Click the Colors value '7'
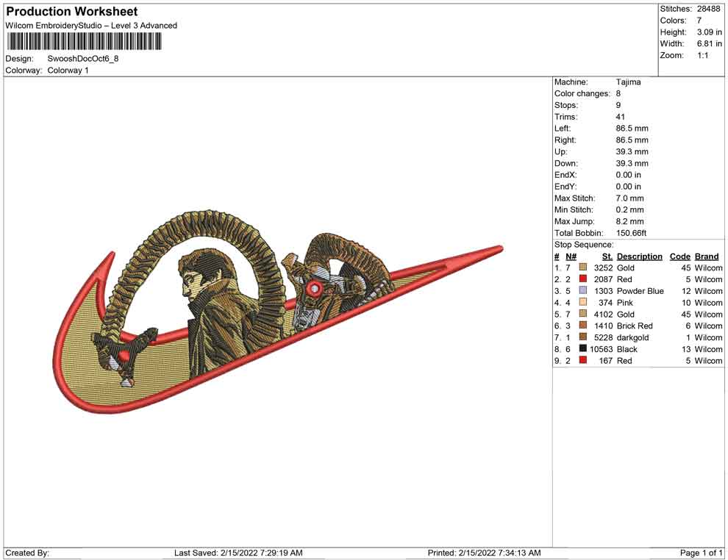 pyautogui.click(x=699, y=21)
